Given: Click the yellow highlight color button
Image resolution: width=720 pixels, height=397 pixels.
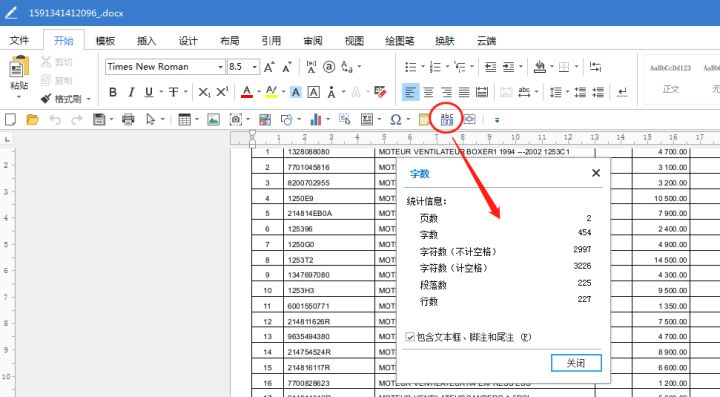Looking at the screenshot, I should (271, 92).
